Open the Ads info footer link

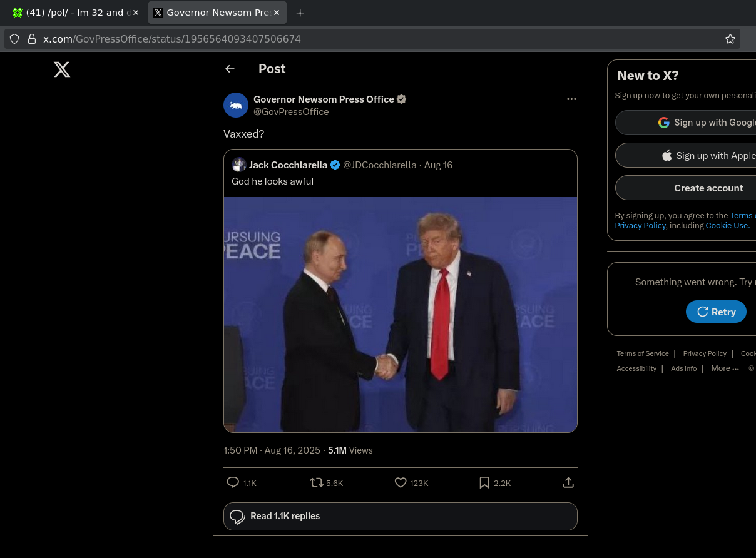tap(684, 368)
